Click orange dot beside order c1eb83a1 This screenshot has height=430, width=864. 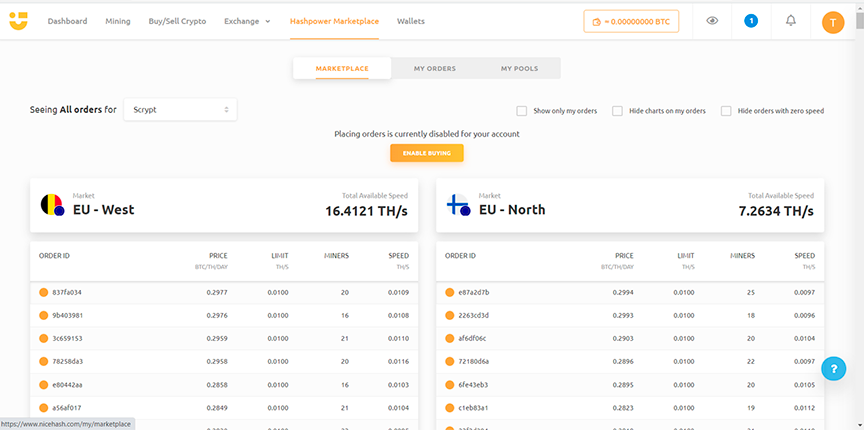click(450, 408)
